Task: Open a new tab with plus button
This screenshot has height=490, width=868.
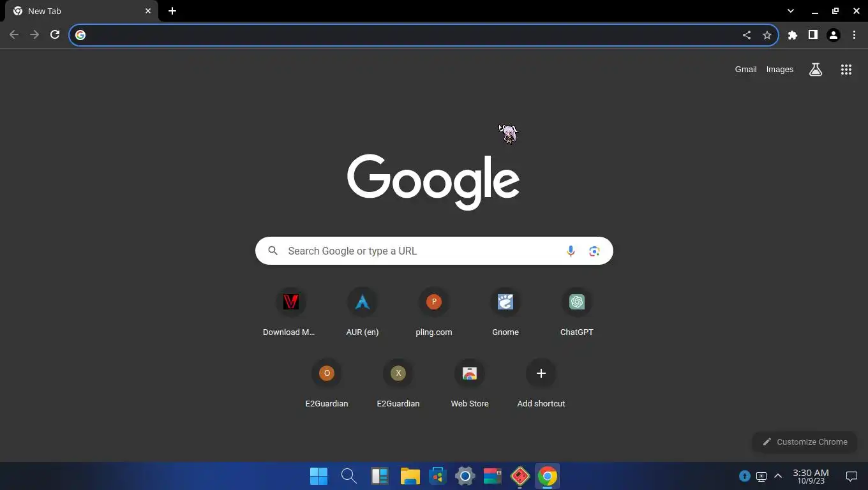Action: coord(172,11)
